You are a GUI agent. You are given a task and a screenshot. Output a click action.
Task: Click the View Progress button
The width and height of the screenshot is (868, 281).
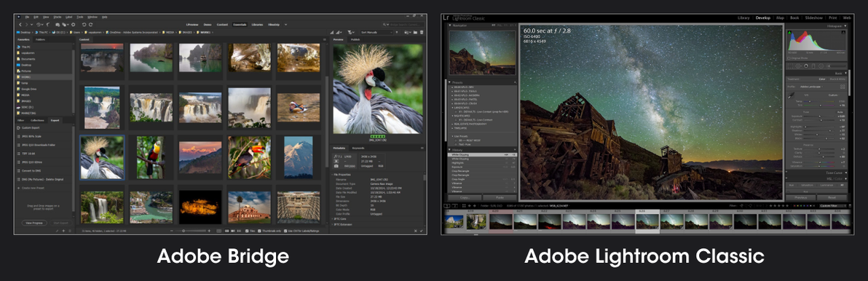pos(34,222)
